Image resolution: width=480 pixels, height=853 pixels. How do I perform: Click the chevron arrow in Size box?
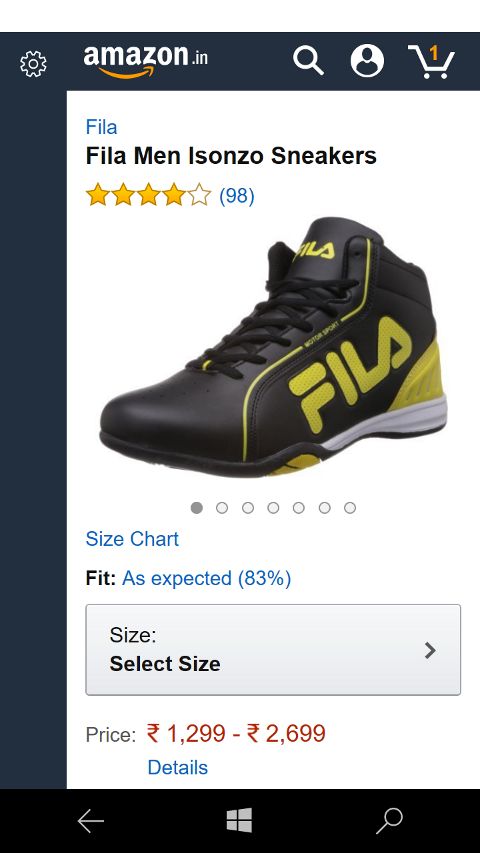coord(430,650)
